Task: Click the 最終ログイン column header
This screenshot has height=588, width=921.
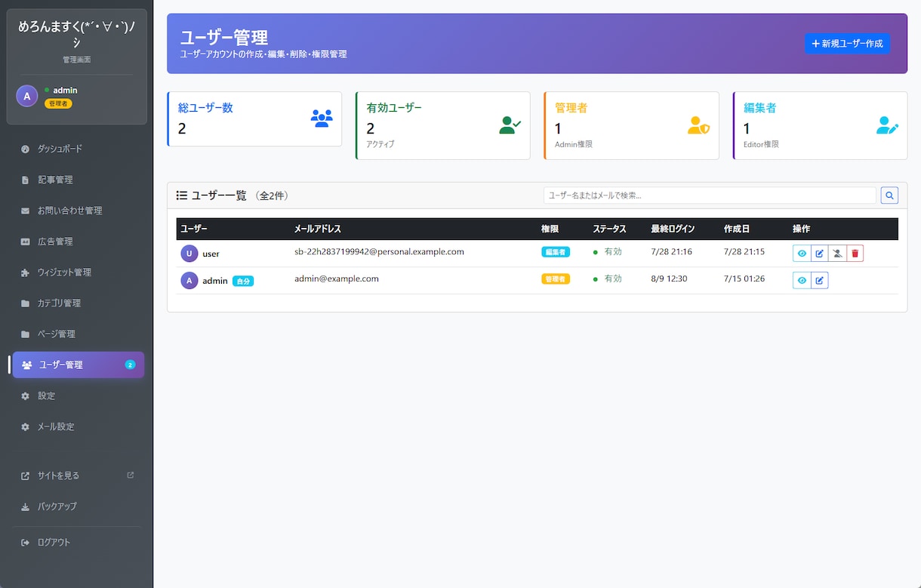Action: coord(673,229)
